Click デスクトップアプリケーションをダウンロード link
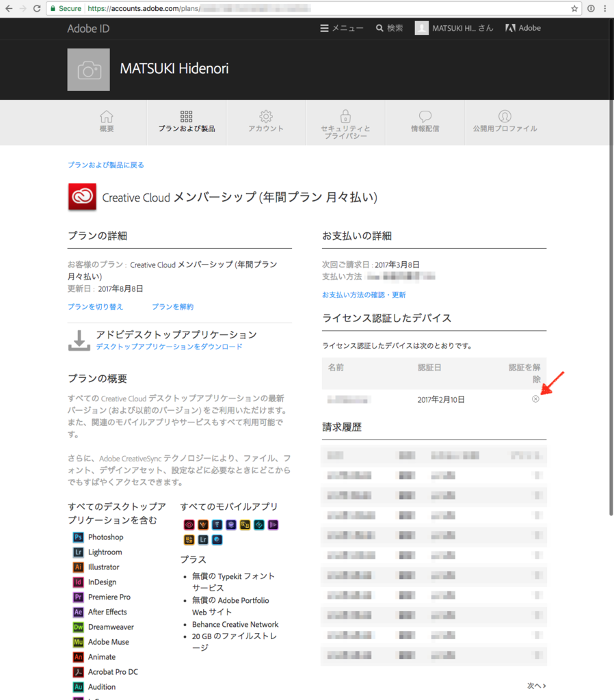This screenshot has width=614, height=700. click(x=170, y=347)
